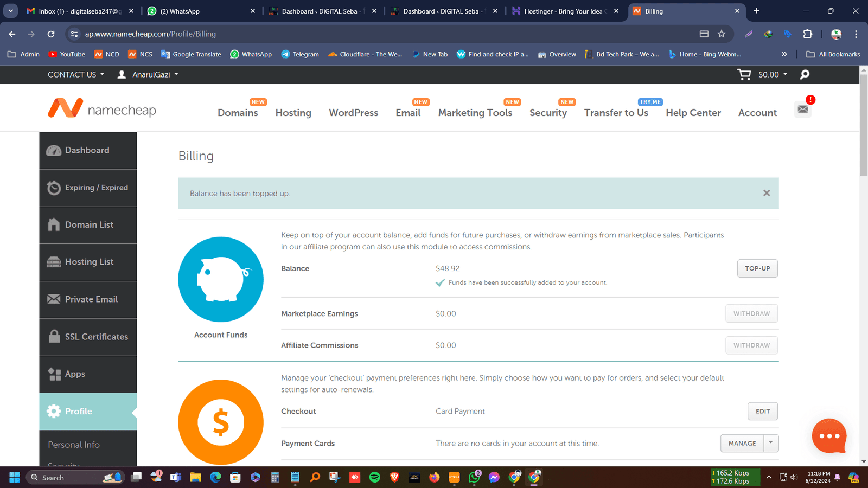Click MANAGE for Payment Cards
The height and width of the screenshot is (488, 868).
(x=742, y=443)
